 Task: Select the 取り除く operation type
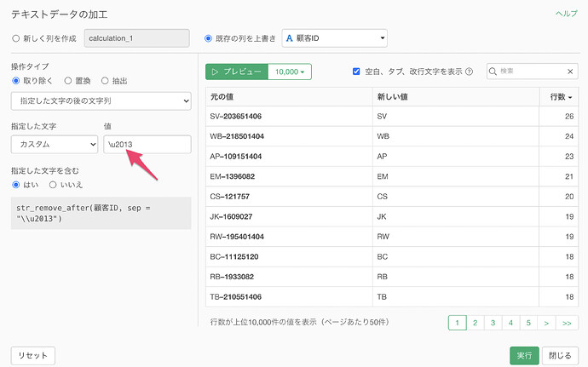pos(15,81)
